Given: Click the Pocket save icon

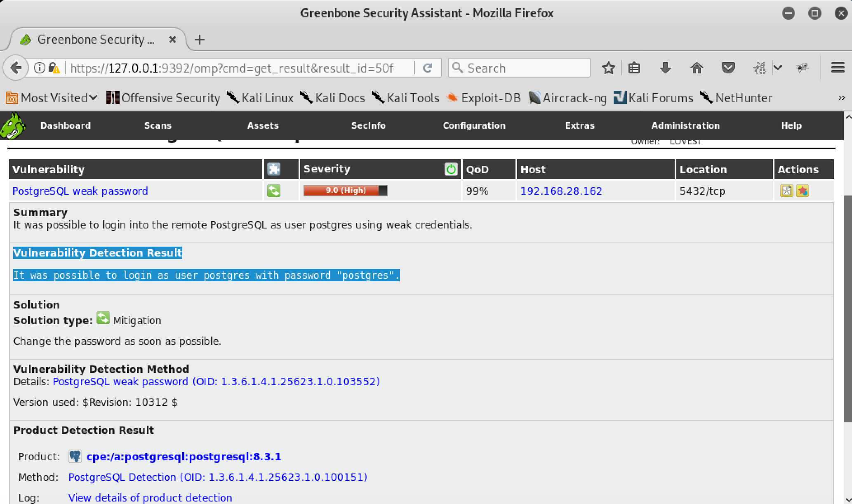Looking at the screenshot, I should coord(728,68).
